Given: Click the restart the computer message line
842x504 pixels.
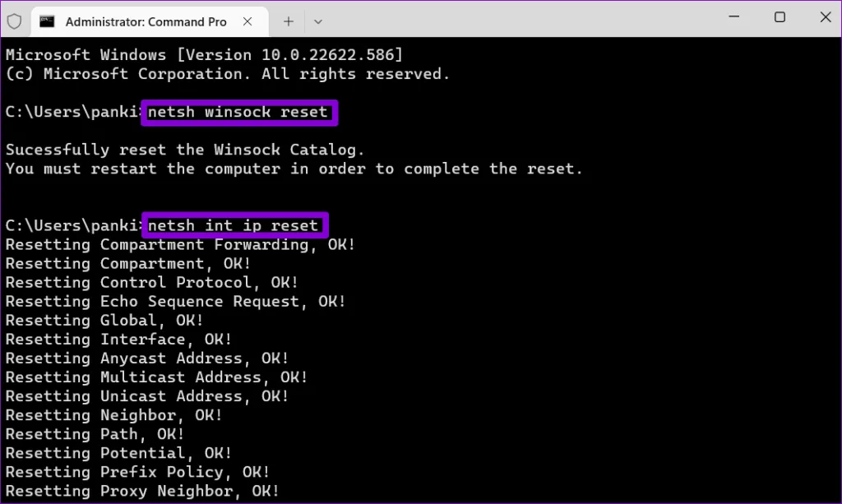Looking at the screenshot, I should pos(294,169).
